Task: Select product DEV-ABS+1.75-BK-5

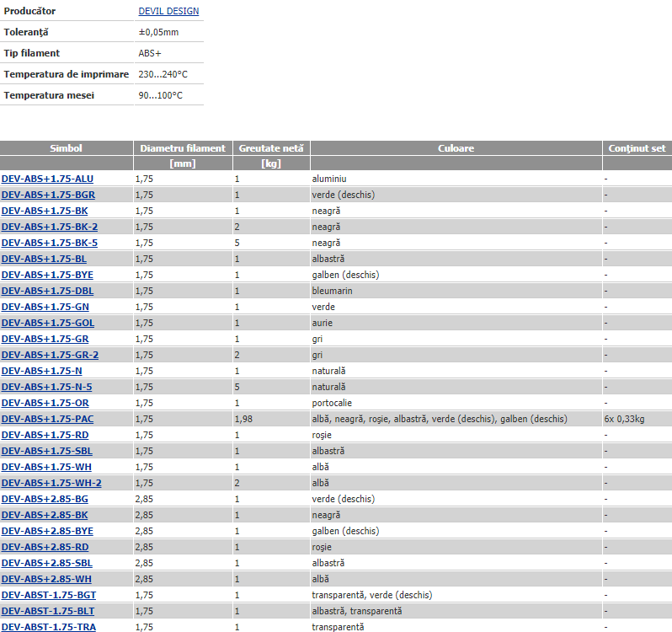Action: 49,243
